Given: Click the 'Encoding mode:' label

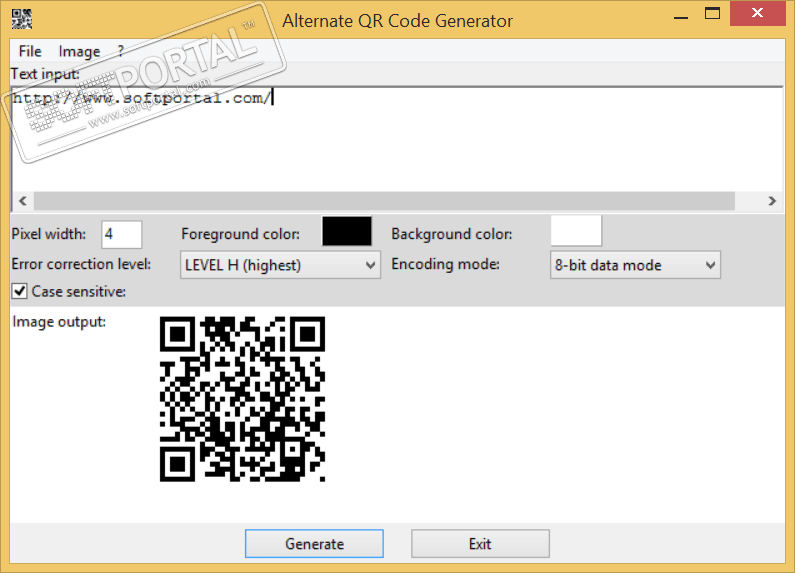Looking at the screenshot, I should [445, 264].
